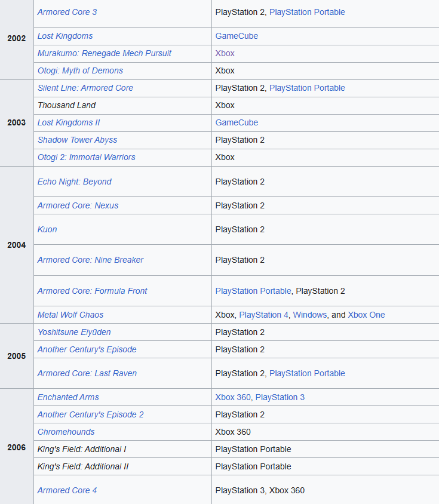This screenshot has height=504, width=439.
Task: Open the first Lost Kingdoms game link
Action: [x=65, y=36]
